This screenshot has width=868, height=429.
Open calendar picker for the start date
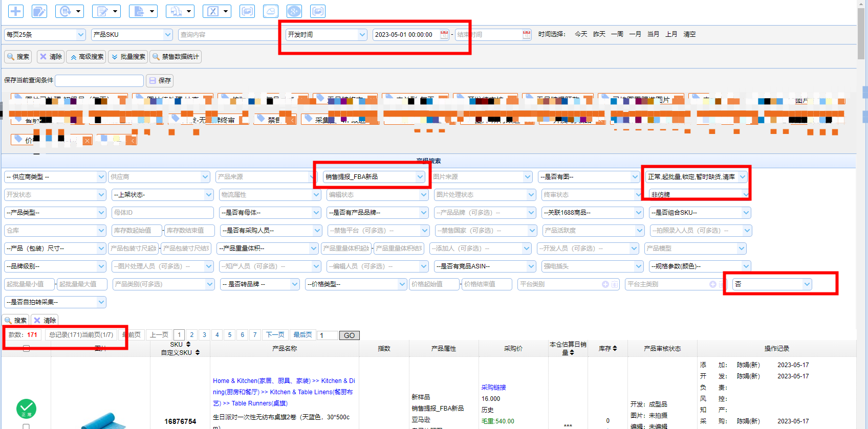[x=444, y=35]
